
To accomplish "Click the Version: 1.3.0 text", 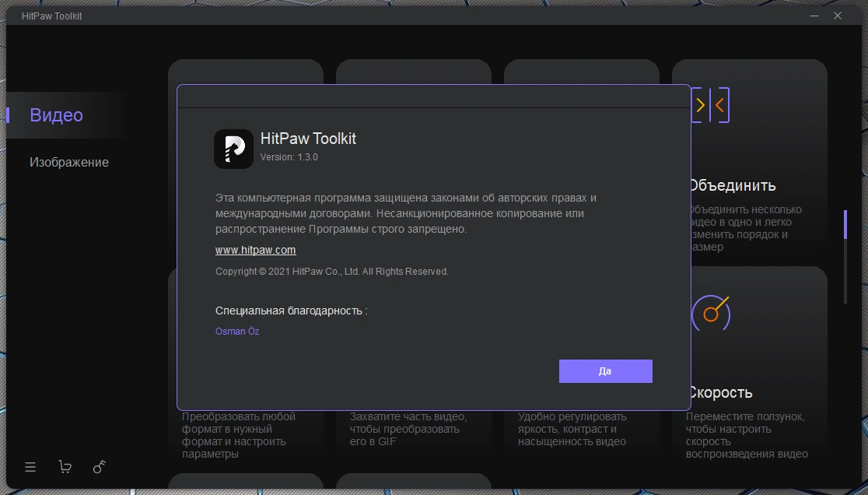I will (x=289, y=156).
